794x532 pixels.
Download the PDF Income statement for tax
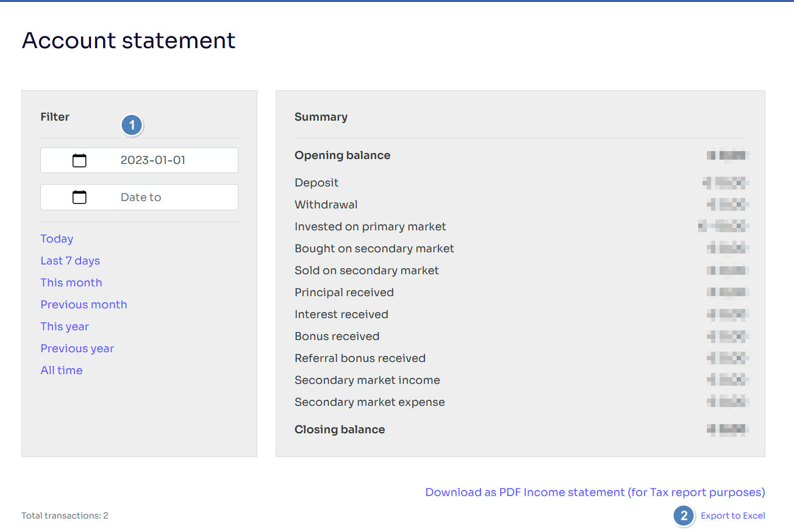[x=595, y=492]
